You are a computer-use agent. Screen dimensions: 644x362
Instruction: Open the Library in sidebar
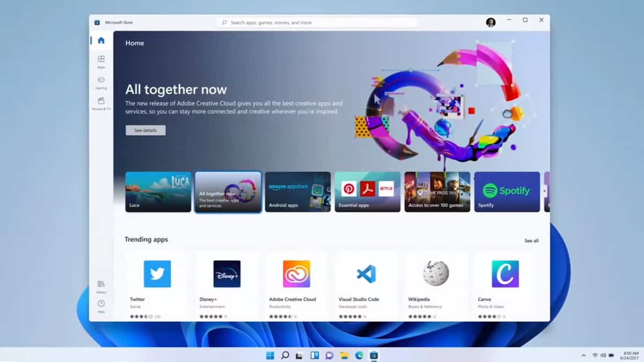(x=101, y=286)
